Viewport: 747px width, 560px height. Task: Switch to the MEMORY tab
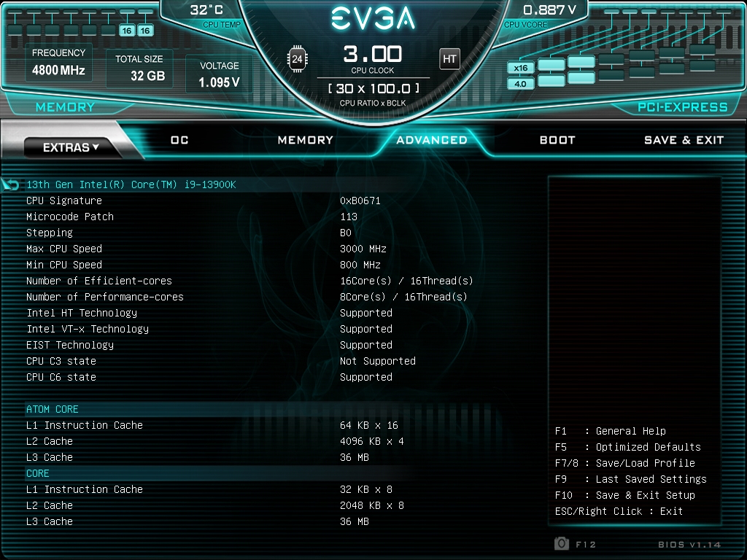click(306, 140)
